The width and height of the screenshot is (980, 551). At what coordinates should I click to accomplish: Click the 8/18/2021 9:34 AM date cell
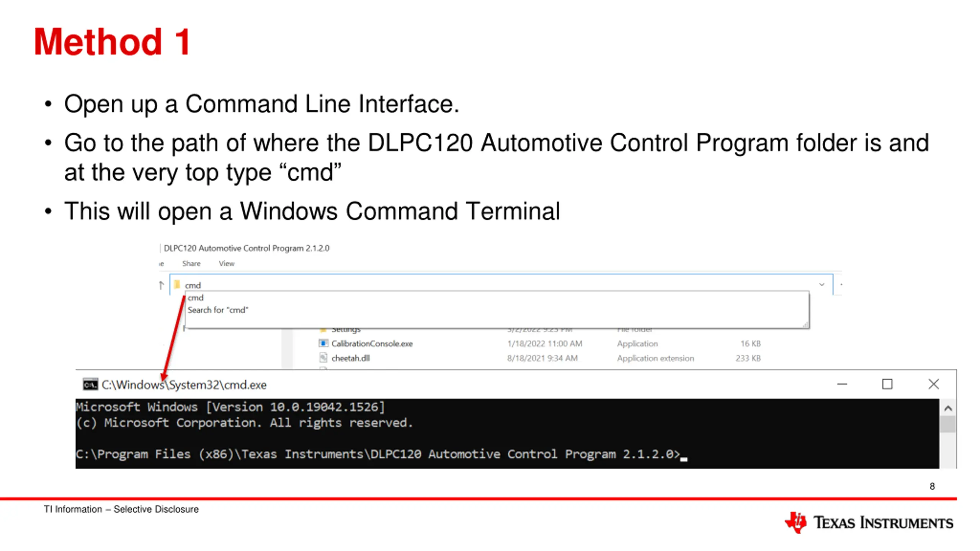click(x=542, y=358)
